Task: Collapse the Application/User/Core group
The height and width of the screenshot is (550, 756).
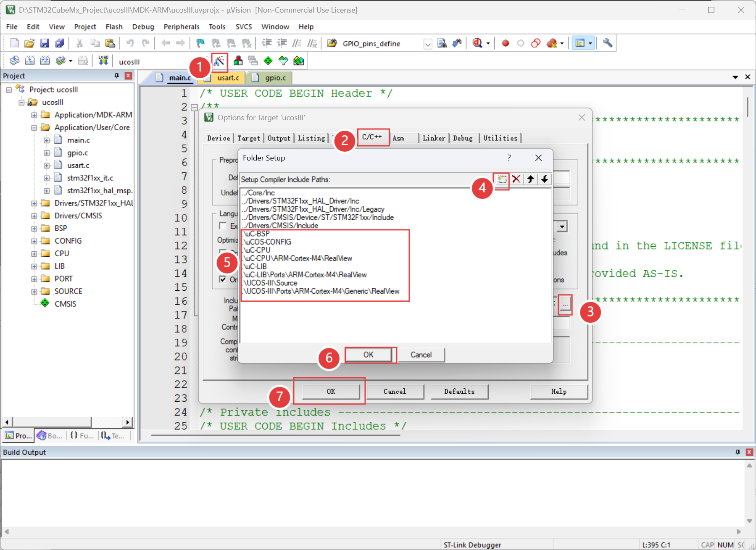Action: pos(34,127)
